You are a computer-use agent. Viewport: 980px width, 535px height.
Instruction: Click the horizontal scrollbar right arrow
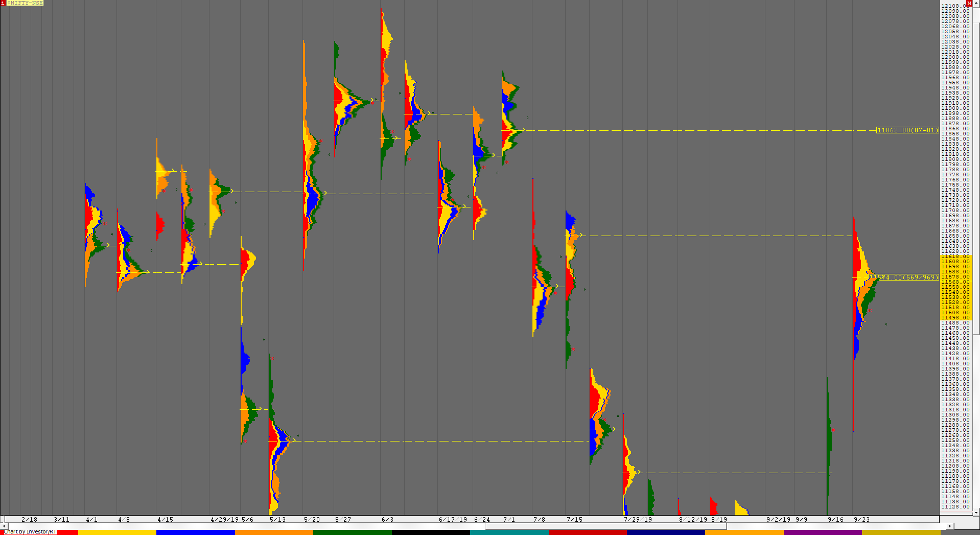point(950,526)
